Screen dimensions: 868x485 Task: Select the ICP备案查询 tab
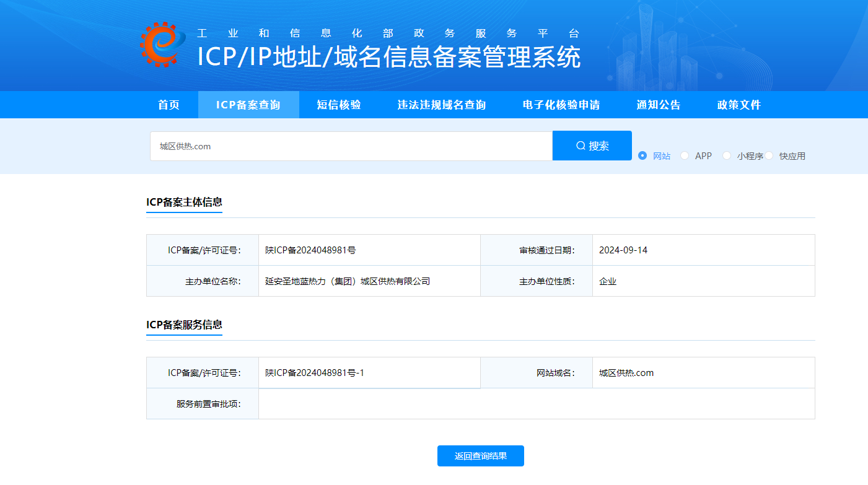coord(248,105)
